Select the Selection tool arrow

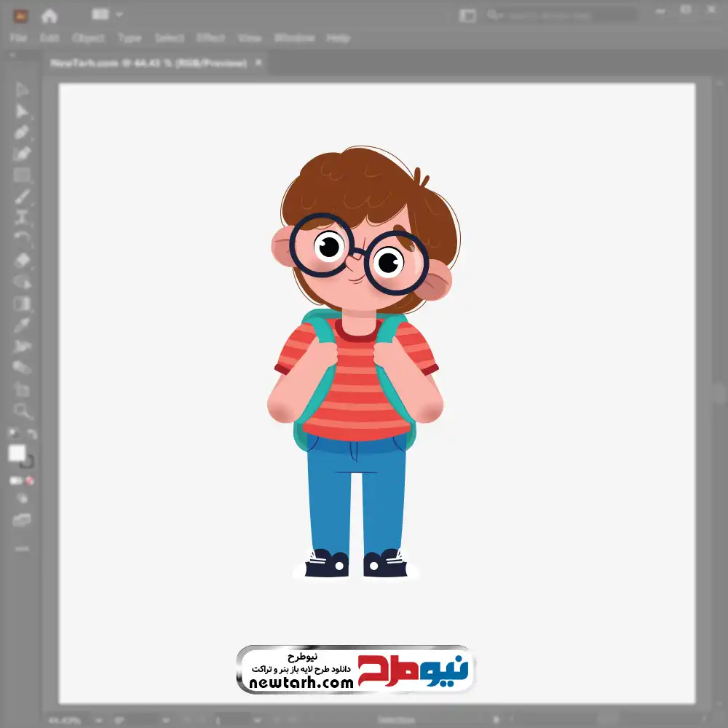pos(22,90)
